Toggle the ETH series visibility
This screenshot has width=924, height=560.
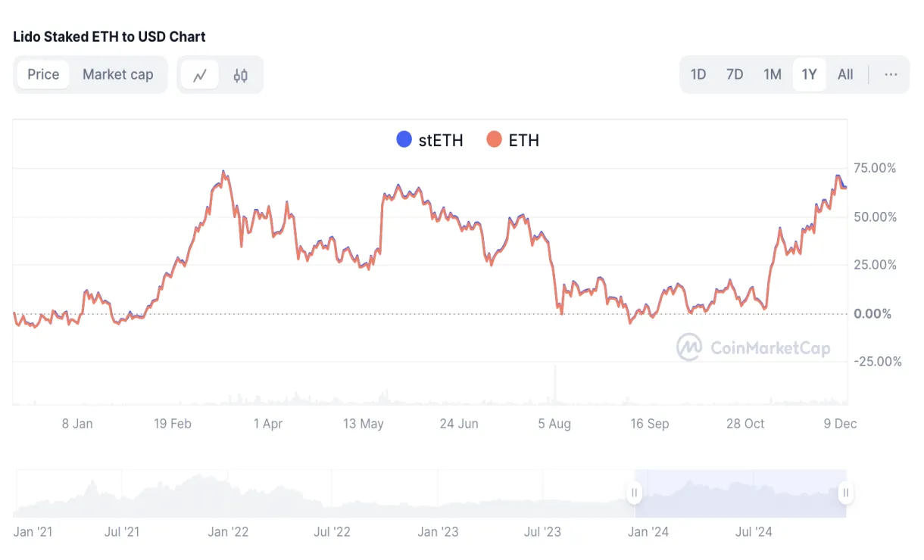pyautogui.click(x=512, y=139)
